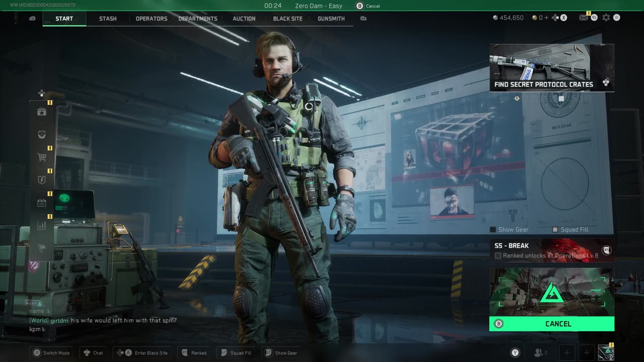Click the silver currency 454,650 balance
The image size is (644, 362).
coord(509,18)
